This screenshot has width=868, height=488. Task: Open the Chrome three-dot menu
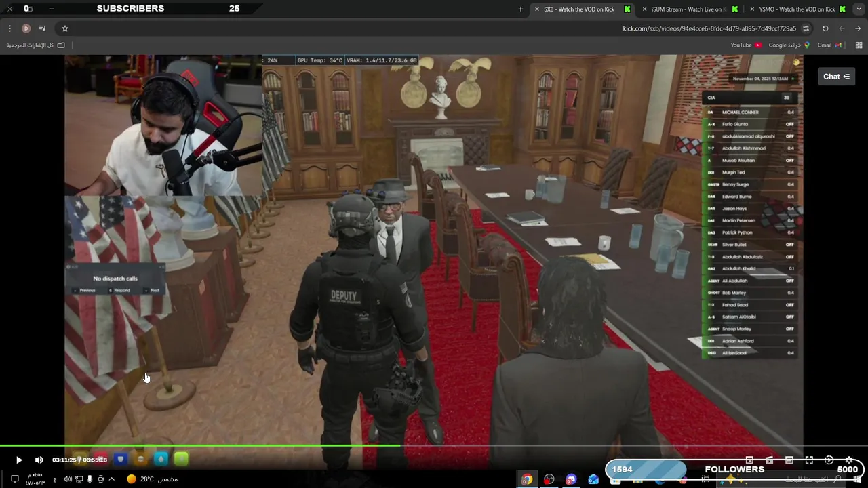point(9,28)
